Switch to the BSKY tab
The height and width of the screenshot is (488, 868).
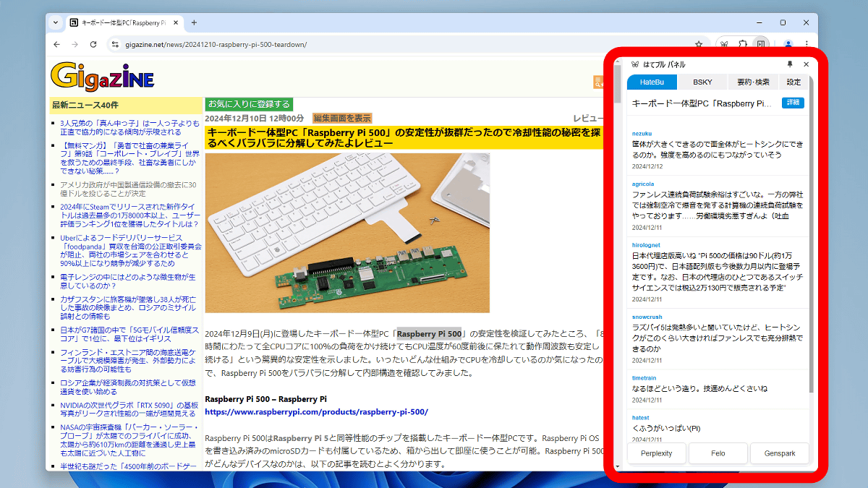702,82
